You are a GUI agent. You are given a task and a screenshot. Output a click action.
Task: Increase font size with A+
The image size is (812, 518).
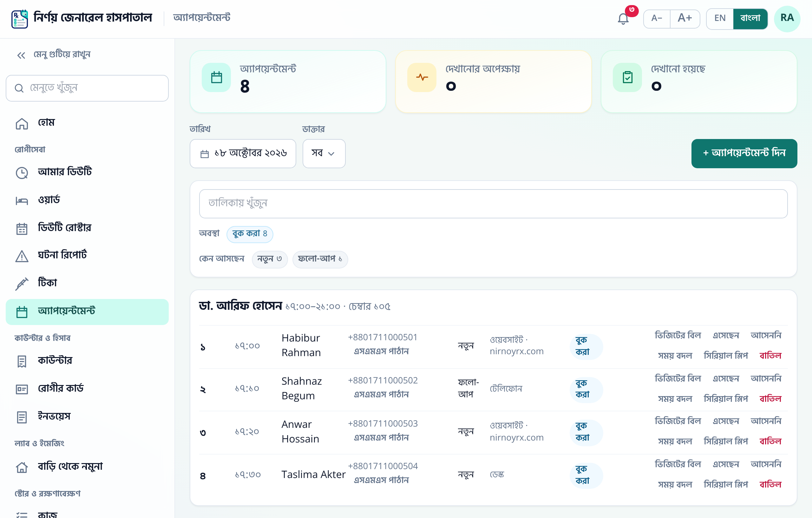coord(684,18)
